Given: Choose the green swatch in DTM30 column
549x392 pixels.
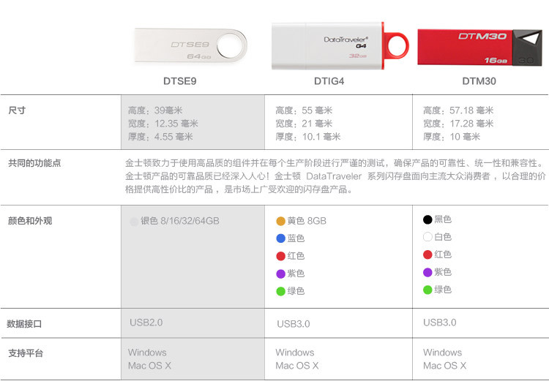Looking at the screenshot, I should 427,290.
